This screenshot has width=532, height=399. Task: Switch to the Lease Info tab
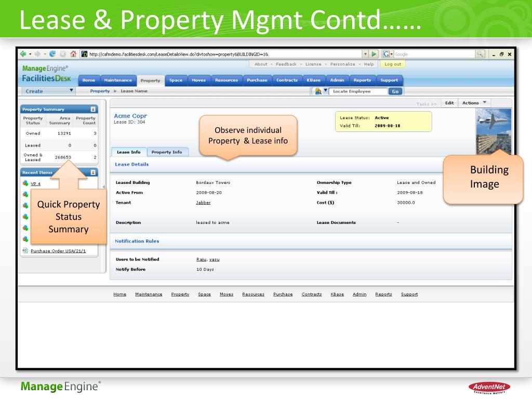pos(129,152)
